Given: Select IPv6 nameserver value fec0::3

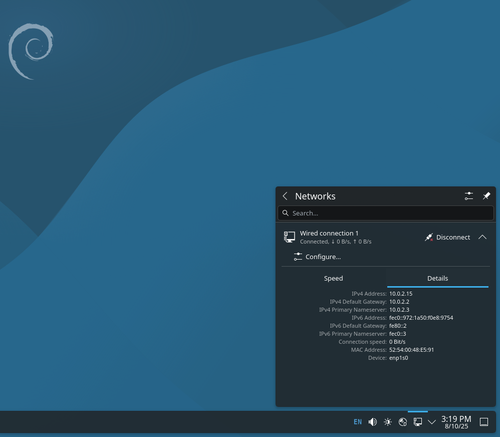Looking at the screenshot, I should pyautogui.click(x=398, y=334).
